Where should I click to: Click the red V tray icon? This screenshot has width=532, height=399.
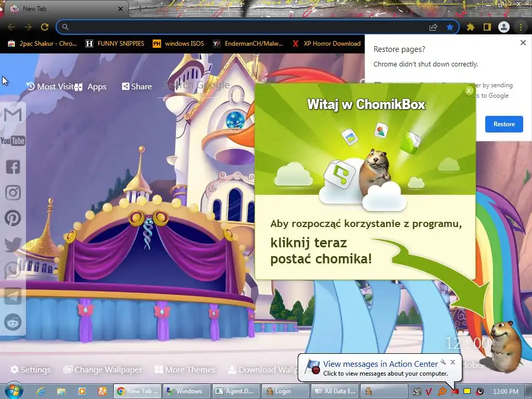(429, 392)
